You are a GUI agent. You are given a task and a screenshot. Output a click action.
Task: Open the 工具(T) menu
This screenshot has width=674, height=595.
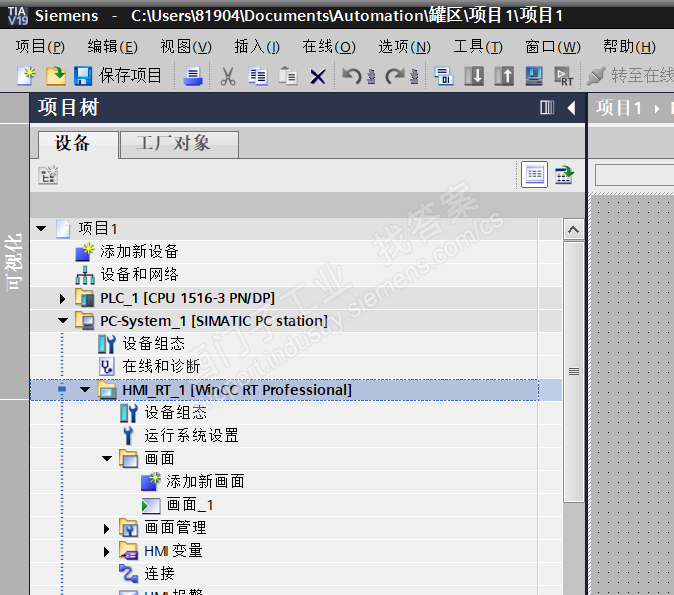pyautogui.click(x=478, y=46)
